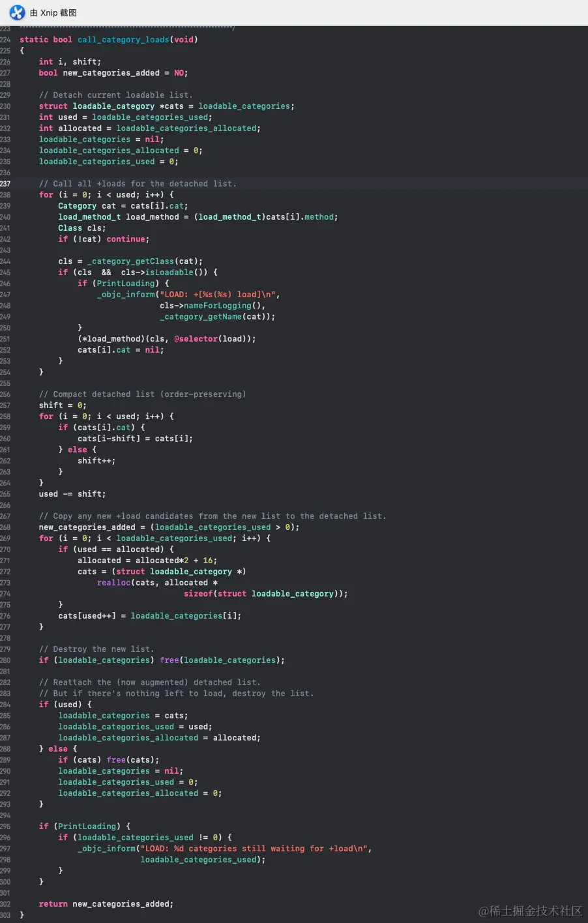Image resolution: width=588 pixels, height=923 pixels.
Task: Click function name call_category_loads
Action: click(x=123, y=40)
